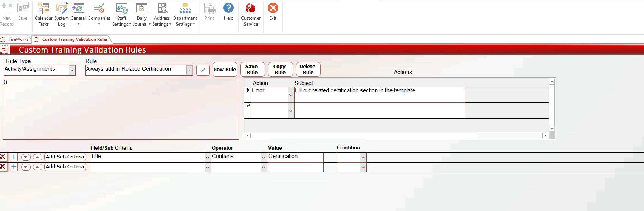
Task: Click the plus icon on the empty criteria row
Action: tap(14, 167)
